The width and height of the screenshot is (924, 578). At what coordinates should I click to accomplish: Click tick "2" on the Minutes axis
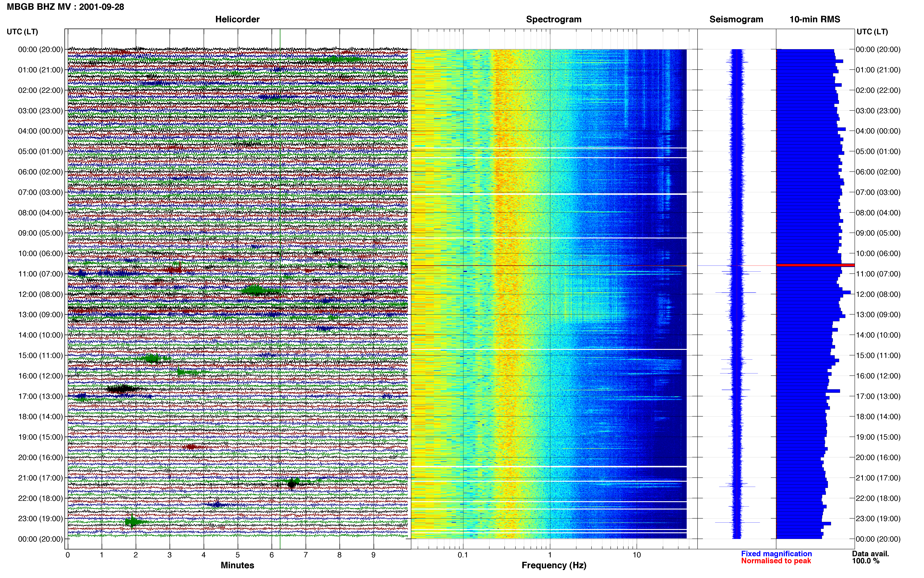[x=136, y=555]
